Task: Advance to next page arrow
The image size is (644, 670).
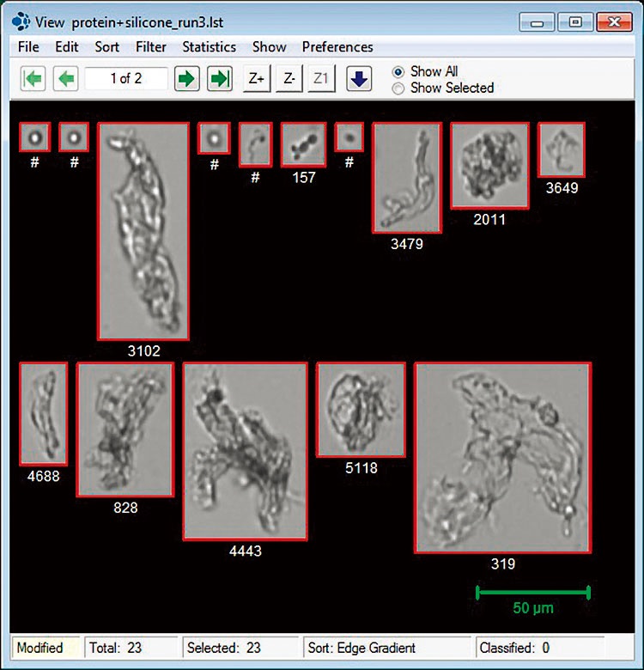Action: pyautogui.click(x=186, y=79)
